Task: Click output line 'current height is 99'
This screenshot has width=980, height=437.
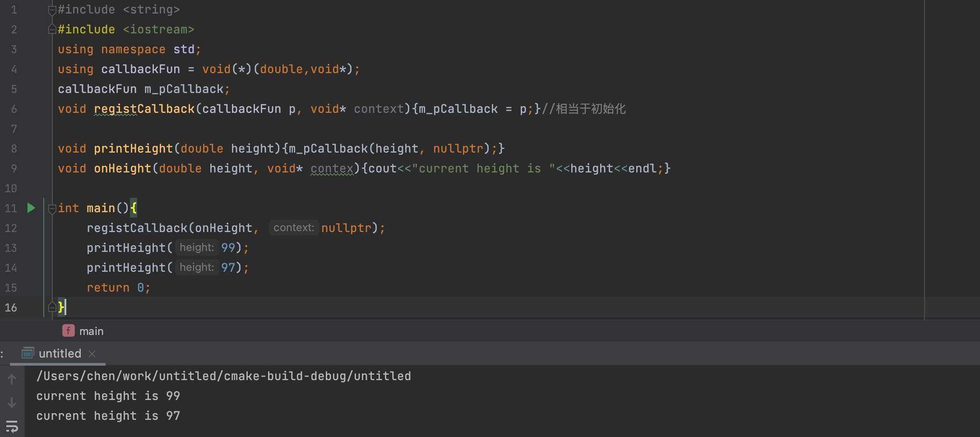Action: [x=108, y=396]
